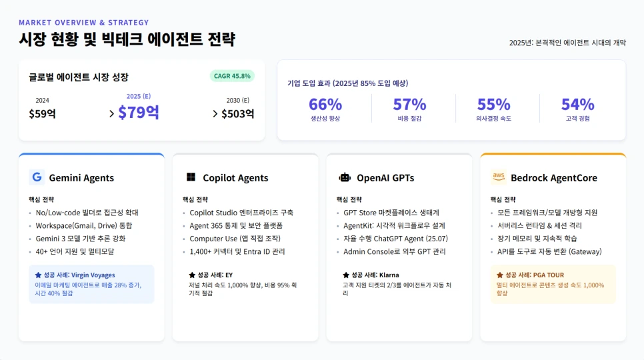Open the Virgin Voyages success case box
Image resolution: width=644 pixels, height=360 pixels.
[x=91, y=284]
